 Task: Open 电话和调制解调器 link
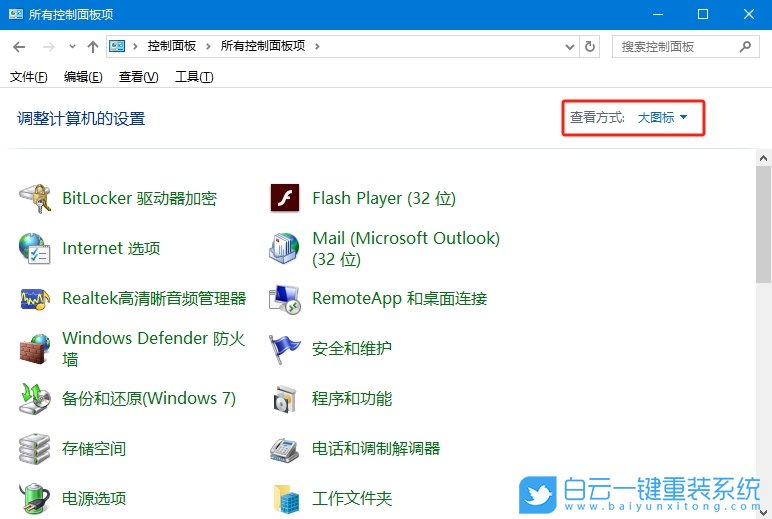pyautogui.click(x=376, y=449)
